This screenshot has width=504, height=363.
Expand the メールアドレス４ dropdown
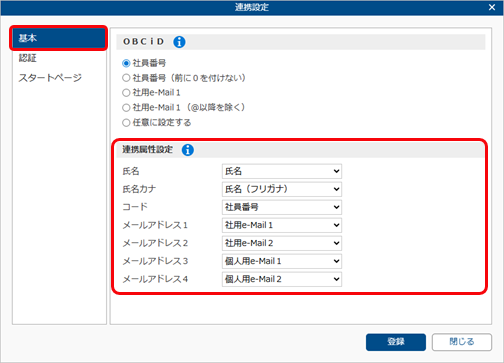coord(282,279)
